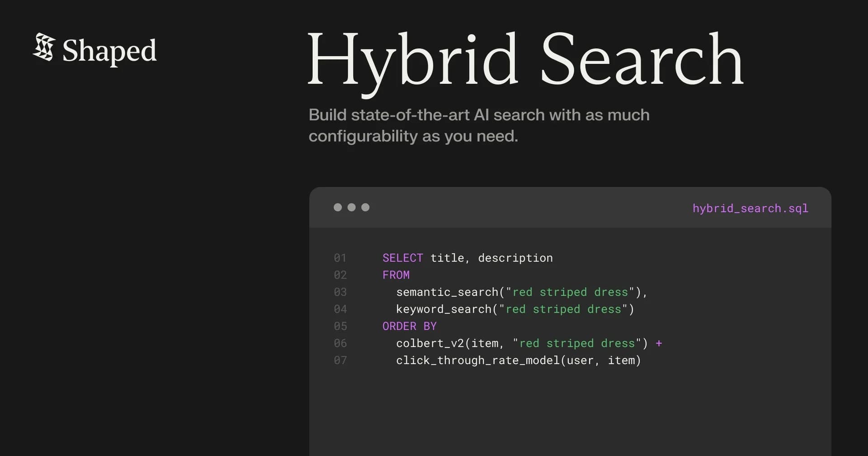Select the SELECT keyword on line 01
Image resolution: width=868 pixels, height=456 pixels.
[402, 258]
